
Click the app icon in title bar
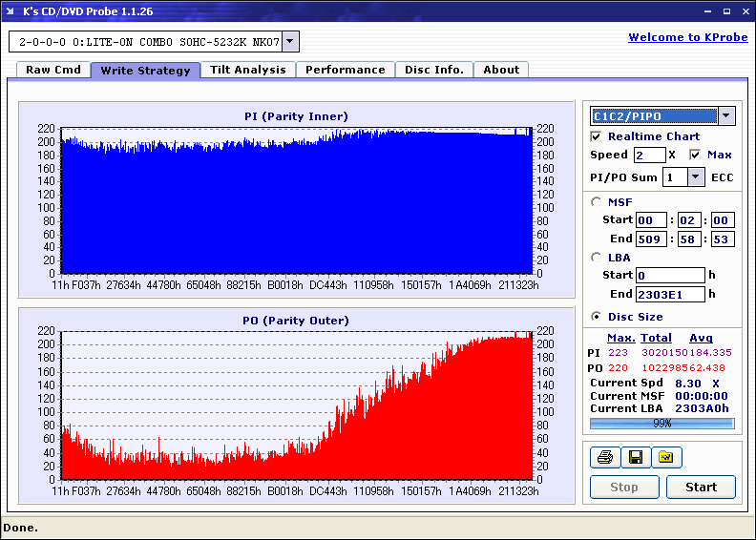tap(11, 11)
